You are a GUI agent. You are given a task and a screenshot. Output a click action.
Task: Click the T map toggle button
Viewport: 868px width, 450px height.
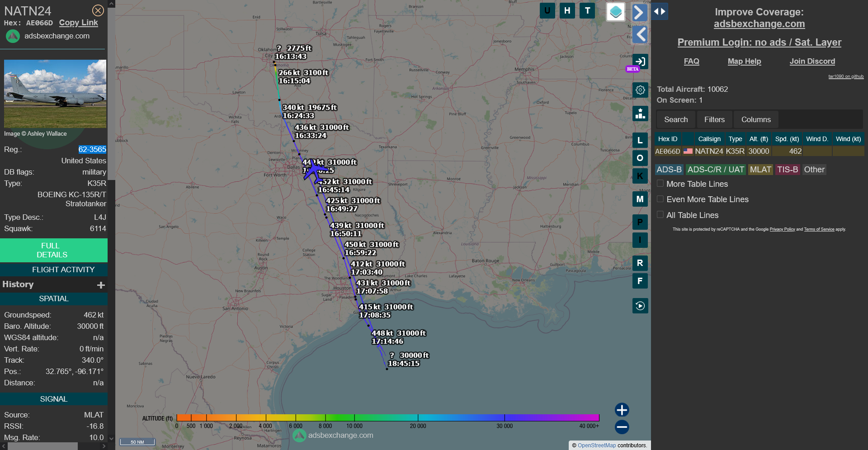click(x=587, y=10)
